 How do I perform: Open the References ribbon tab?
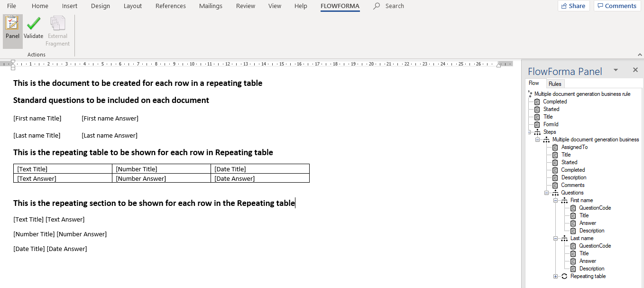(171, 6)
